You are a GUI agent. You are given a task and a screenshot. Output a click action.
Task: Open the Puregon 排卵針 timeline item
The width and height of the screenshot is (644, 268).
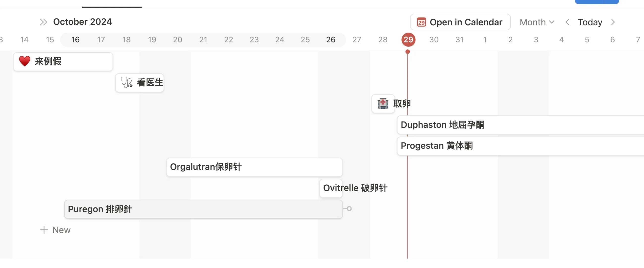[203, 209]
